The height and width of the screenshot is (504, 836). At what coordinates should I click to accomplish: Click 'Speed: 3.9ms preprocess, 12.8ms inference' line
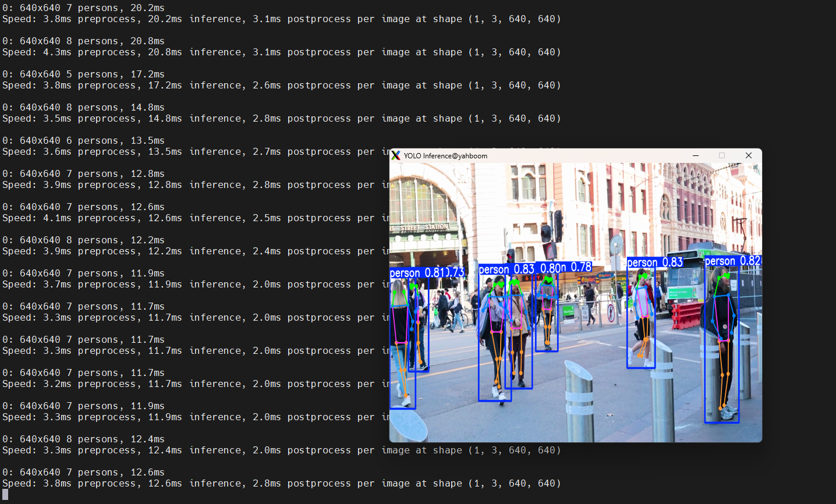pos(196,185)
